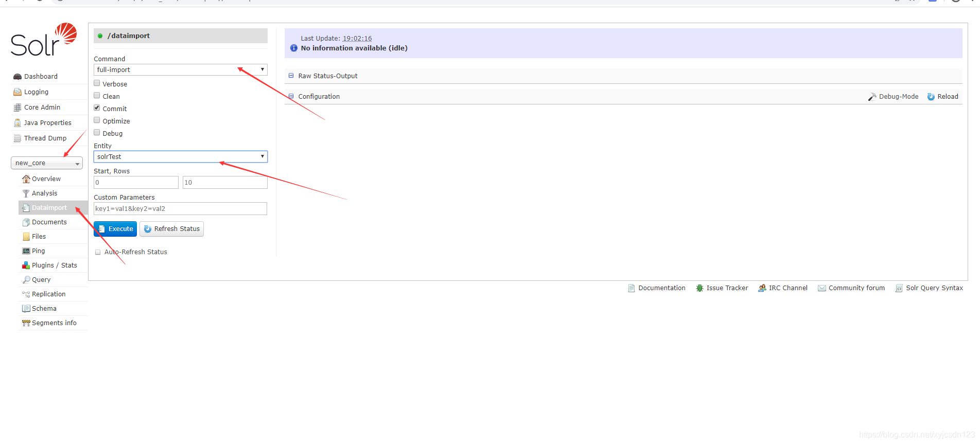Click the Query magnifier icon
This screenshot has width=980, height=444.
[26, 280]
